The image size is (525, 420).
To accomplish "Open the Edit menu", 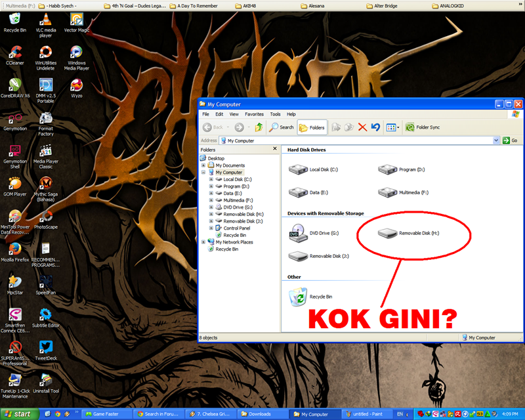I will [x=219, y=114].
